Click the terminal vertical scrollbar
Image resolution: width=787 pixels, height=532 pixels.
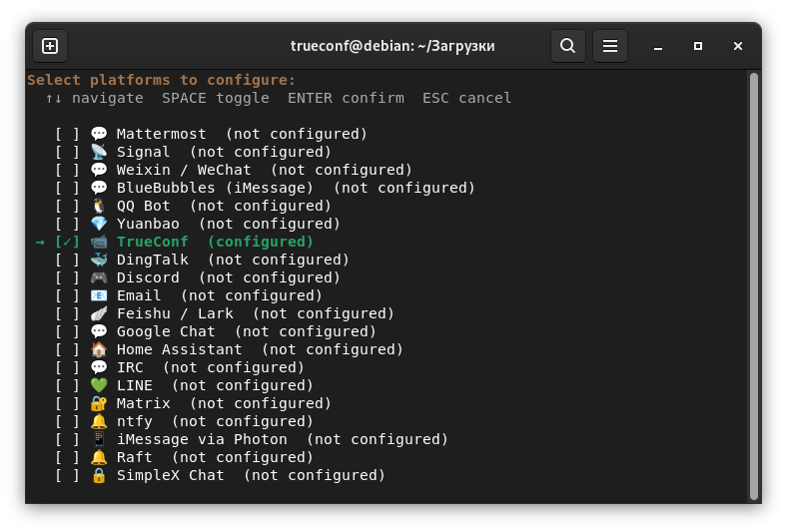(753, 286)
